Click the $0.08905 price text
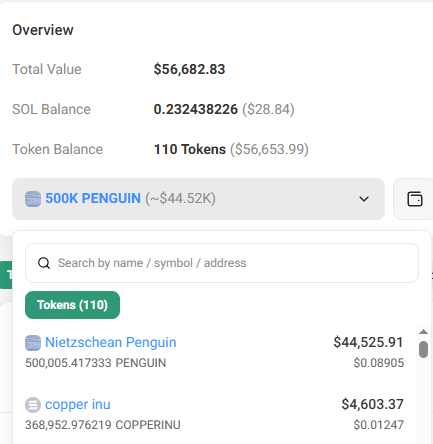The image size is (433, 444). tap(379, 363)
